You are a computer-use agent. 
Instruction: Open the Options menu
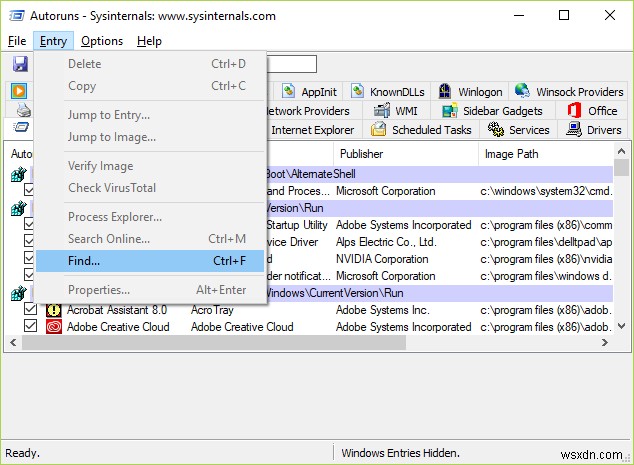click(102, 41)
